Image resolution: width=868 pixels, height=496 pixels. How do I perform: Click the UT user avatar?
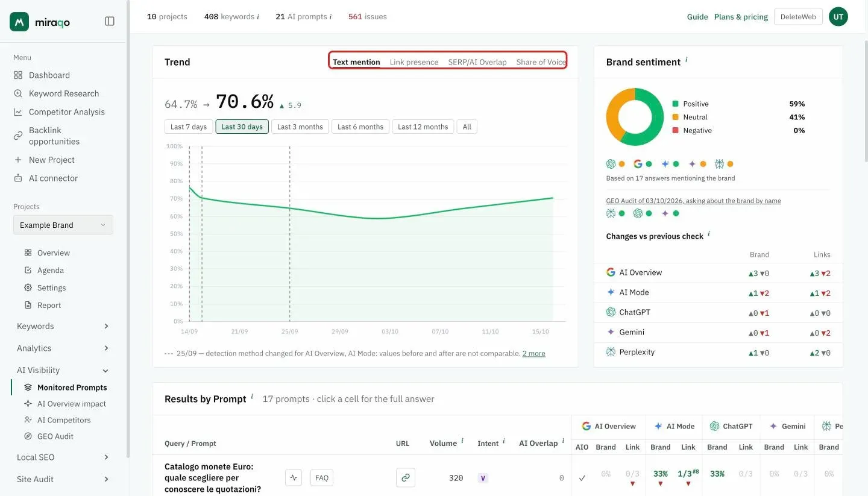pos(838,17)
